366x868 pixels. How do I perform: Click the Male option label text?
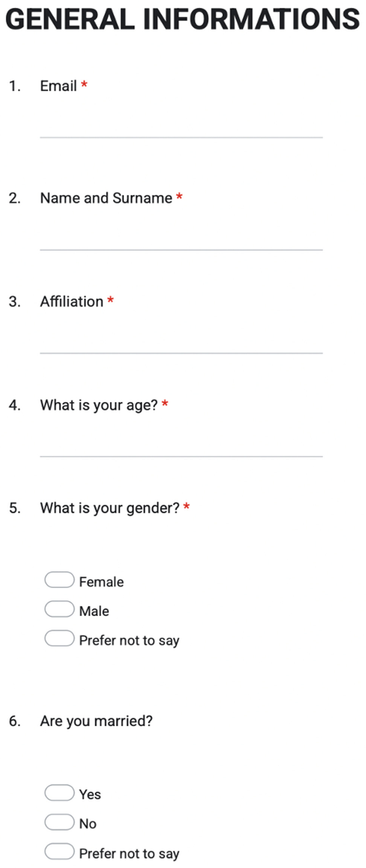pyautogui.click(x=94, y=611)
